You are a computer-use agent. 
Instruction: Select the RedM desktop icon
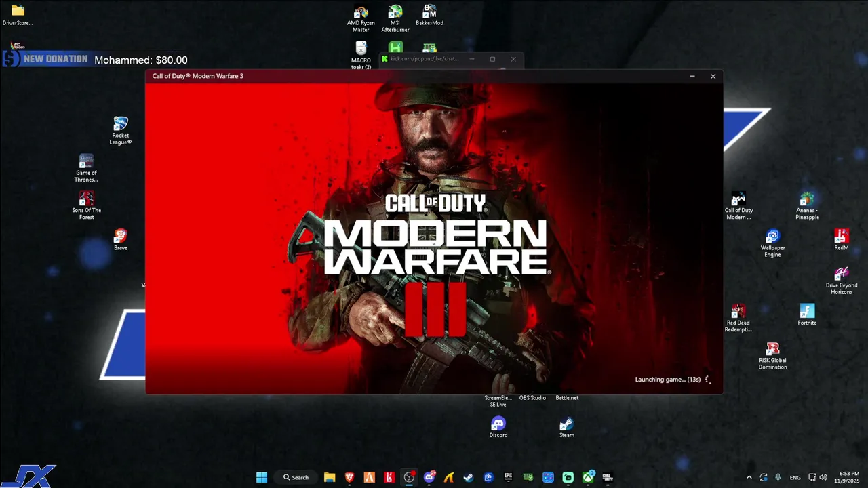842,240
